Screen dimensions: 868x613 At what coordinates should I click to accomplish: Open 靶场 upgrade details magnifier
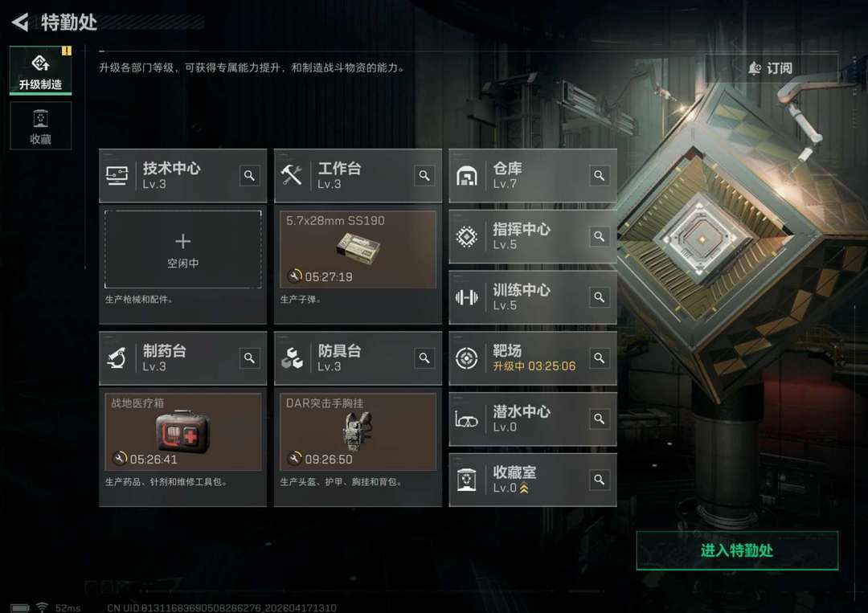pos(600,358)
